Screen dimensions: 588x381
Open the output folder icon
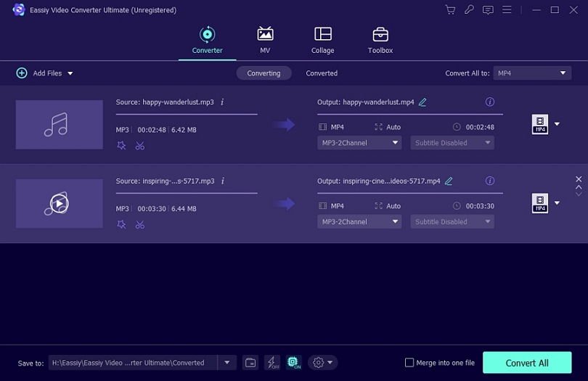pos(250,363)
